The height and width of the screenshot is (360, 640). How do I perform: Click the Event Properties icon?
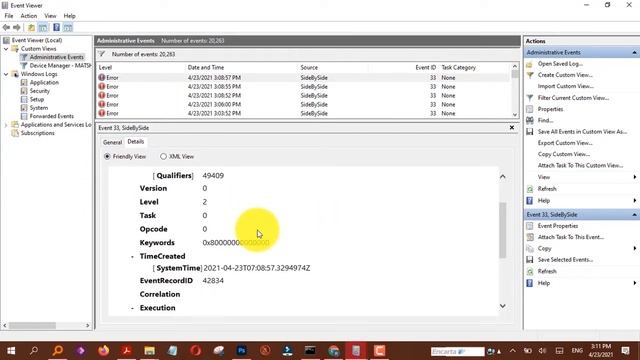(529, 226)
